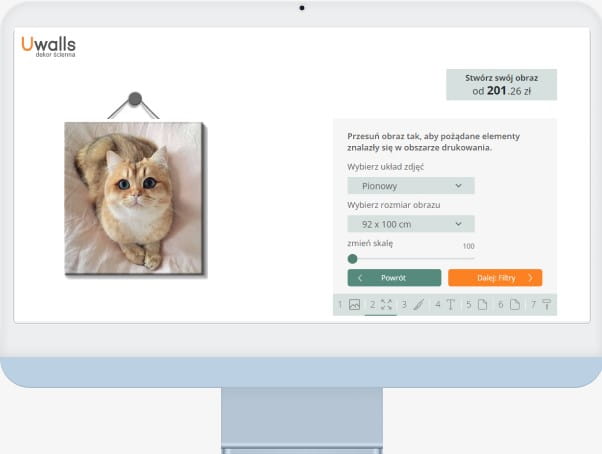Viewport: 602px width, 454px height.
Task: Expand the 92 x 100 cm size dropdown
Action: pos(410,224)
